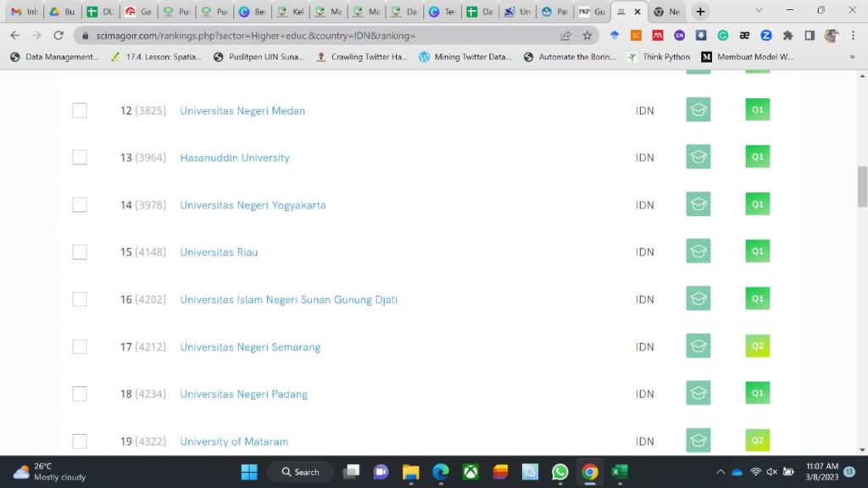Bookmark this page with the star icon
This screenshot has height=488, width=868.
pos(587,36)
